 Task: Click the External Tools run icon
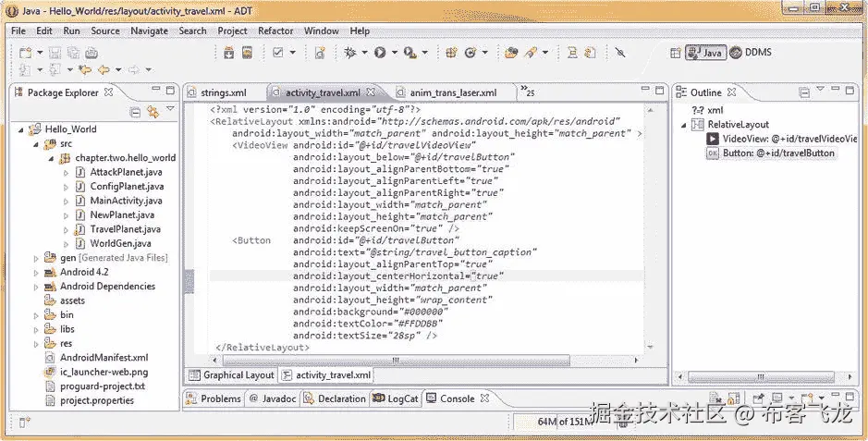tap(410, 53)
